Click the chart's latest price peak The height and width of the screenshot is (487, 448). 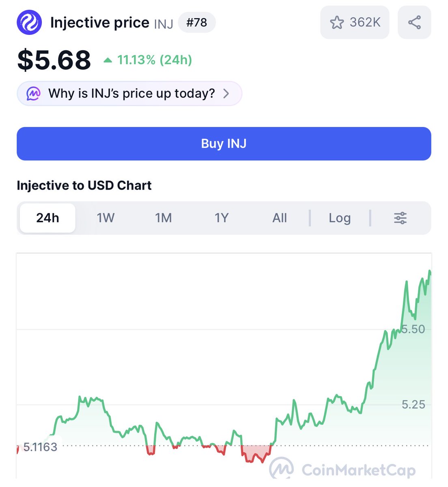click(429, 272)
